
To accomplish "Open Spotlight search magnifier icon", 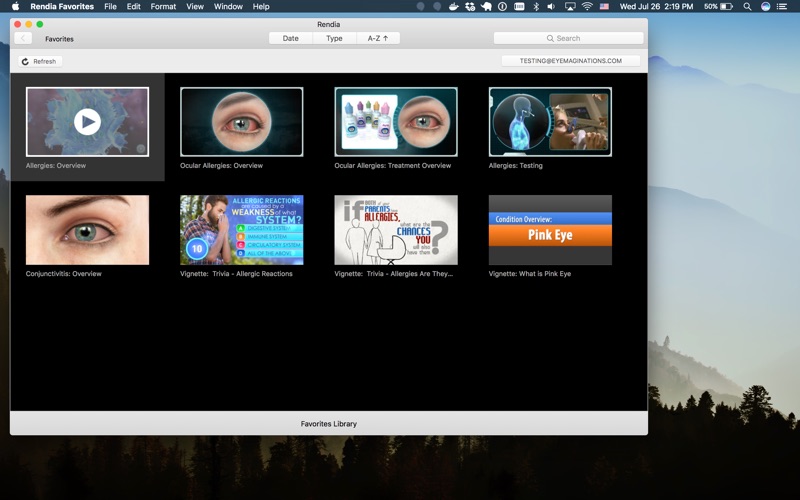I will tap(747, 7).
